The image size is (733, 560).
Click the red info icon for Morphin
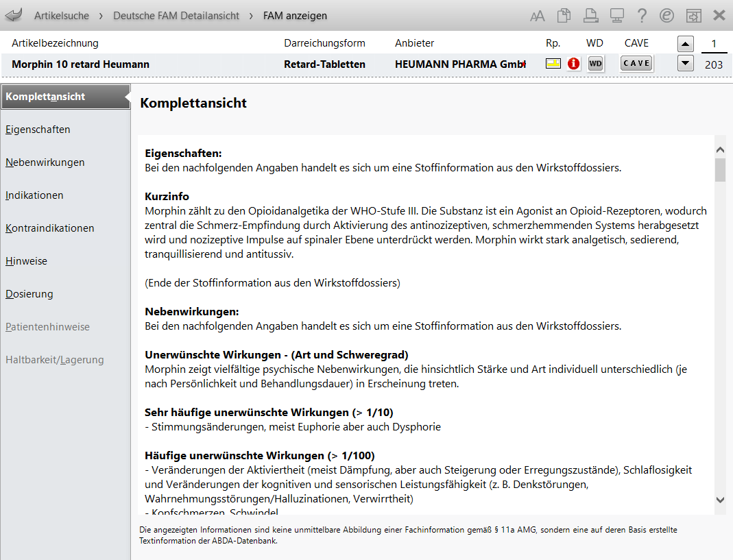(x=574, y=63)
